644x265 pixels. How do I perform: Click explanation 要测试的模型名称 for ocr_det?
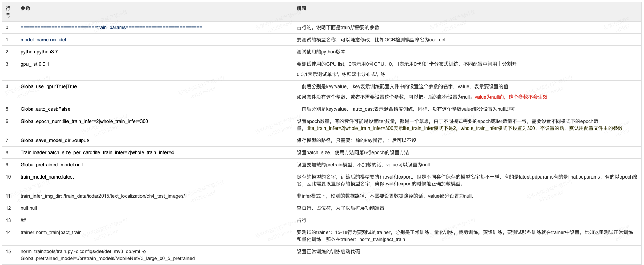pos(371,40)
